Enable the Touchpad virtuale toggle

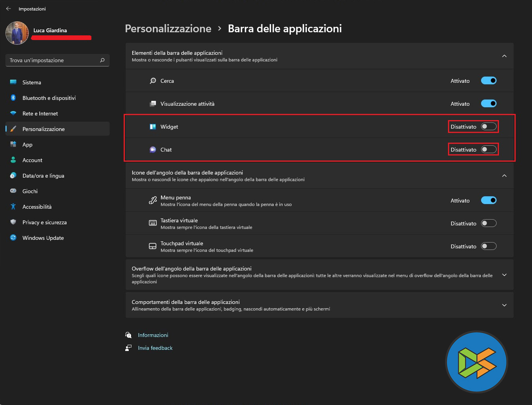[489, 246]
